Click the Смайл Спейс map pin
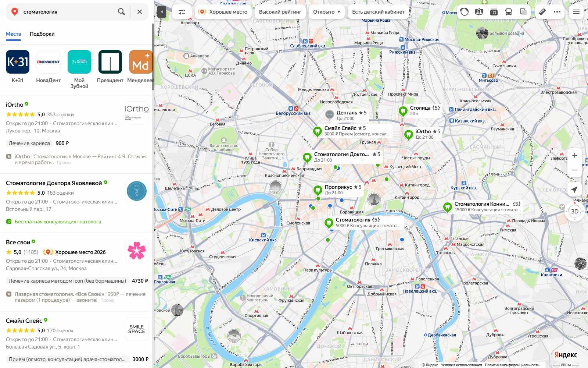The height and width of the screenshot is (368, 588). click(x=318, y=131)
